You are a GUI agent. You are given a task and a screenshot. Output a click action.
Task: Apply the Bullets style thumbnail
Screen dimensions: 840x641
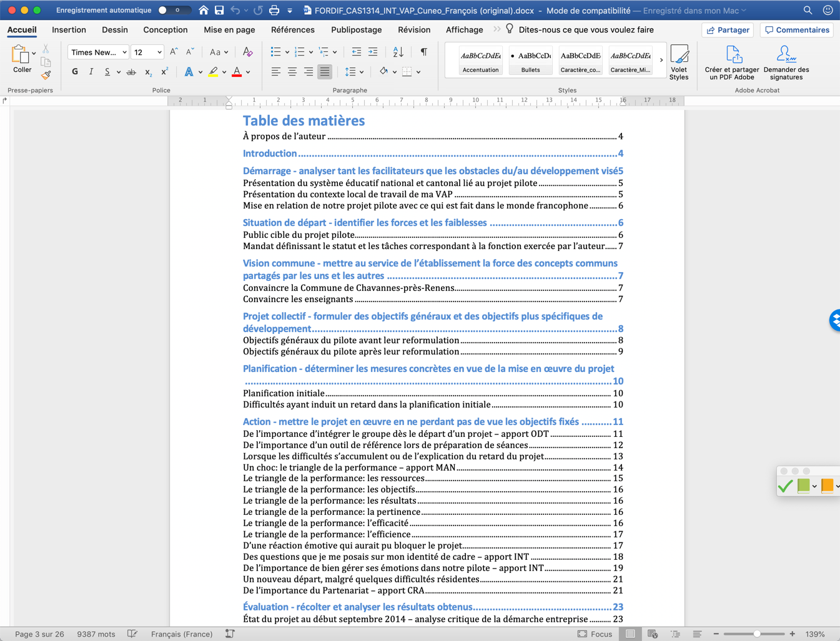(530, 61)
